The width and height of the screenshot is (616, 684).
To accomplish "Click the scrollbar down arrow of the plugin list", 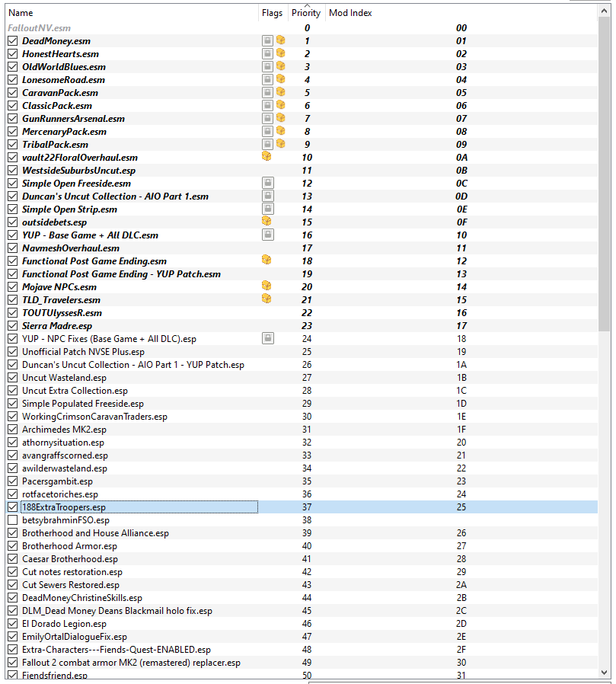I will 605,673.
